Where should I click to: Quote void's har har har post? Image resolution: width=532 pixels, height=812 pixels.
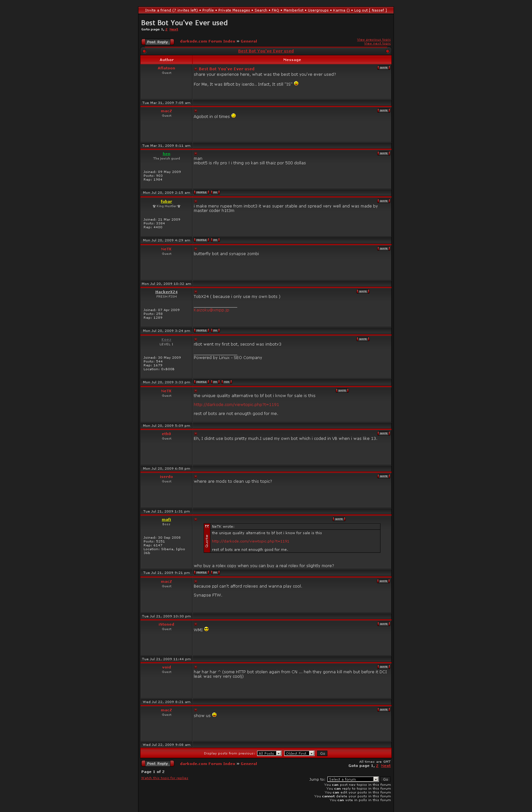tap(384, 667)
